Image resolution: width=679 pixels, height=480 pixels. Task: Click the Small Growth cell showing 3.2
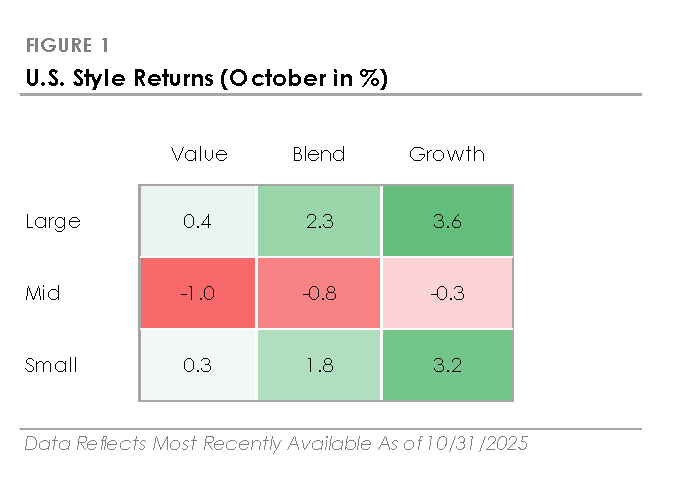[446, 365]
